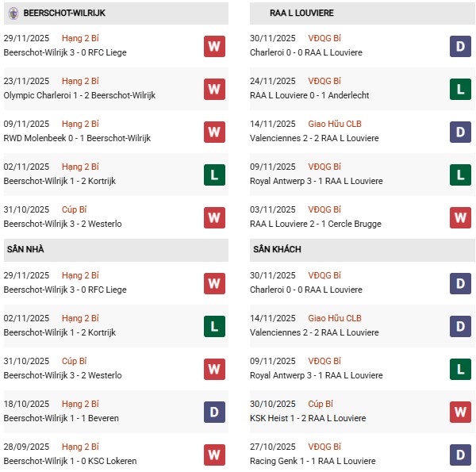This screenshot has width=476, height=472.
Task: Click the Beerschot-Wilrijk club logo
Action: pos(13,13)
